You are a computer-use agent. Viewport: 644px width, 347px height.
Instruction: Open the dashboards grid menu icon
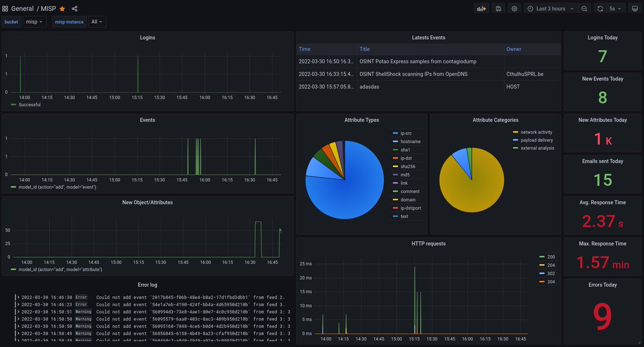[5, 9]
